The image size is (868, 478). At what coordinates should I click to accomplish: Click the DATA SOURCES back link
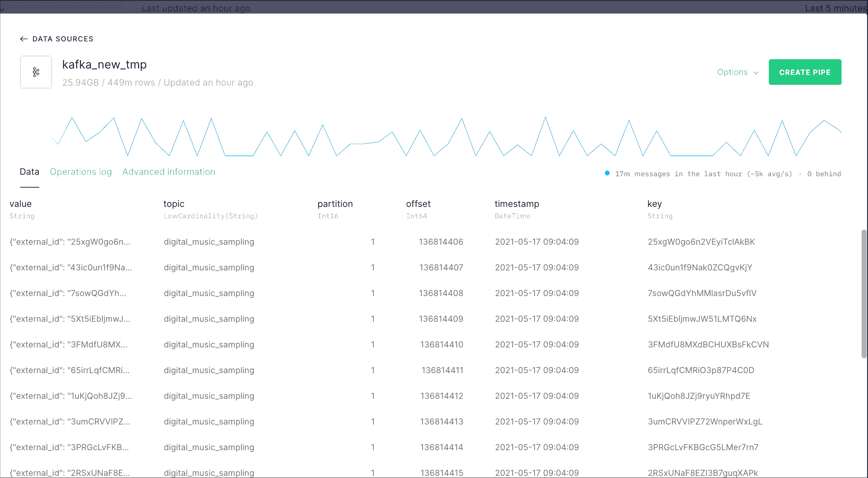point(63,39)
